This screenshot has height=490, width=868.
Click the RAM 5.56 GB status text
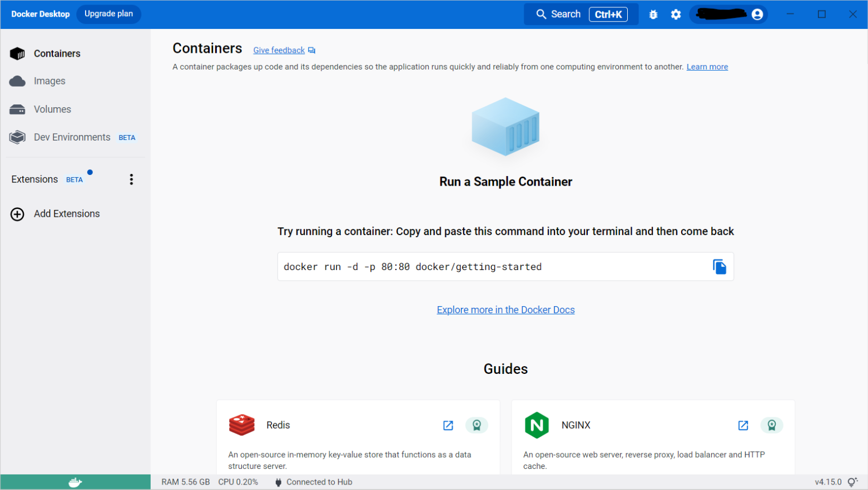(x=186, y=482)
